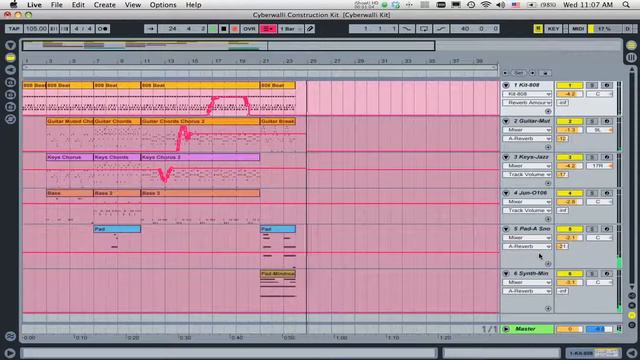Open Kit-808 device chooser dropdown
The height and width of the screenshot is (360, 640).
click(x=527, y=94)
